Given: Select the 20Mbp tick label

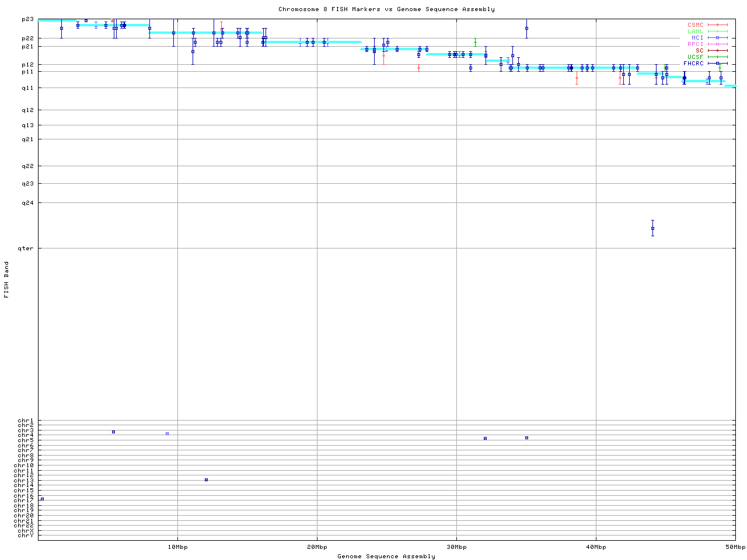Looking at the screenshot, I should click(x=316, y=547).
